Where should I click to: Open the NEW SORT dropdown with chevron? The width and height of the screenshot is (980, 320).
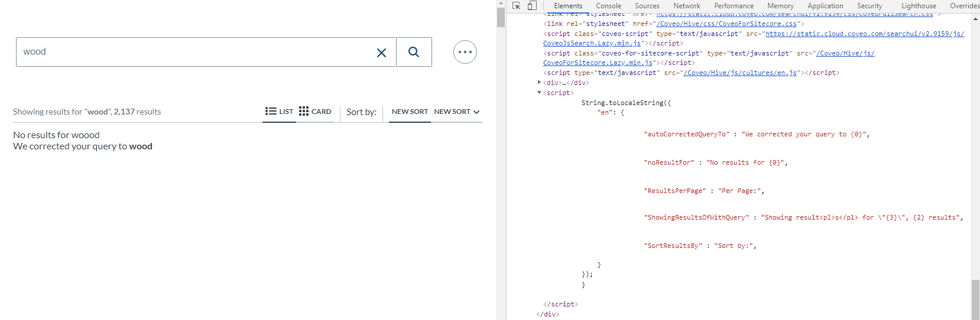pos(457,112)
